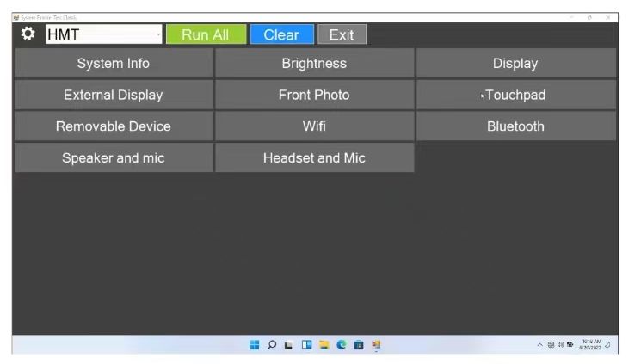Open Task View from the taskbar
The height and width of the screenshot is (364, 641).
click(289, 345)
